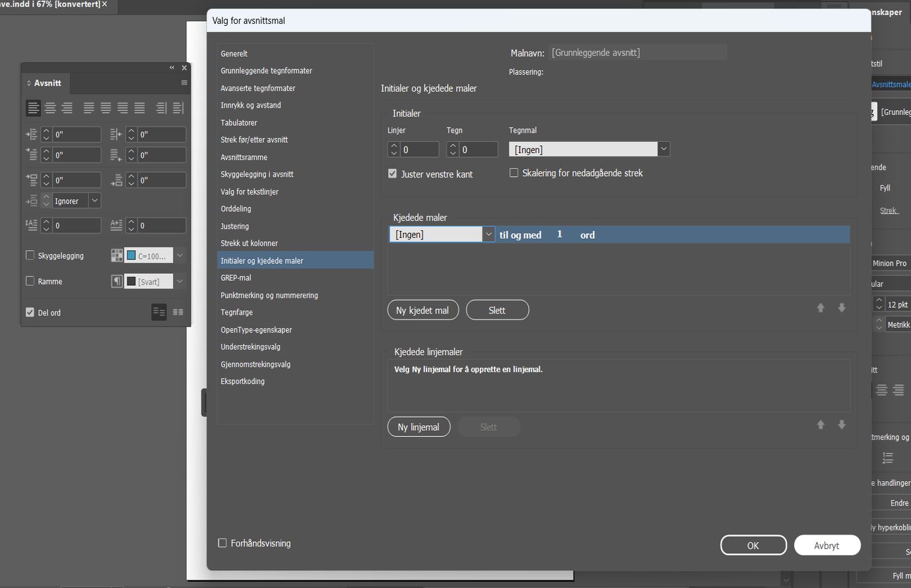Select GREP-mal category
The image size is (911, 588).
(x=236, y=278)
